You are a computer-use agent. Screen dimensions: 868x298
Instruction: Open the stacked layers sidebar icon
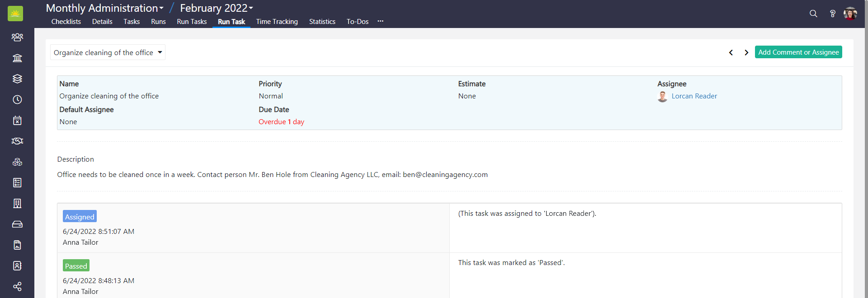(17, 79)
